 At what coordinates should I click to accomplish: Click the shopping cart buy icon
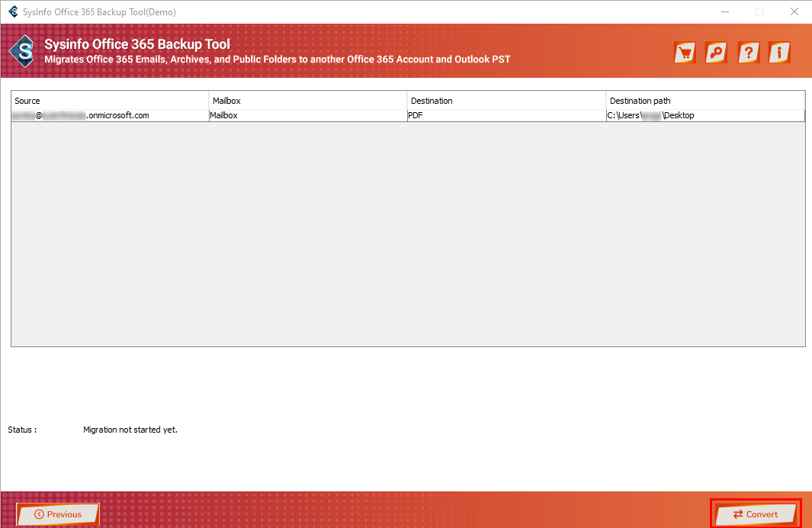coord(685,53)
